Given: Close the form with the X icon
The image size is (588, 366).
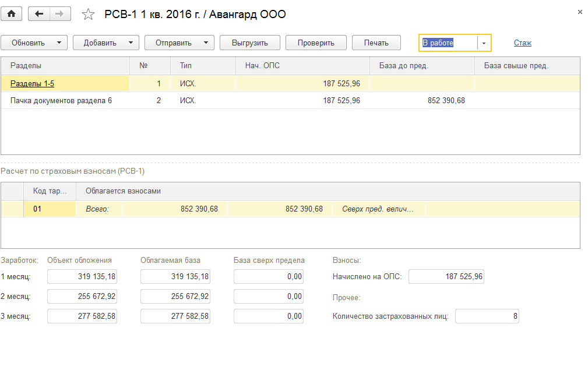Looking at the screenshot, I should coord(579,12).
